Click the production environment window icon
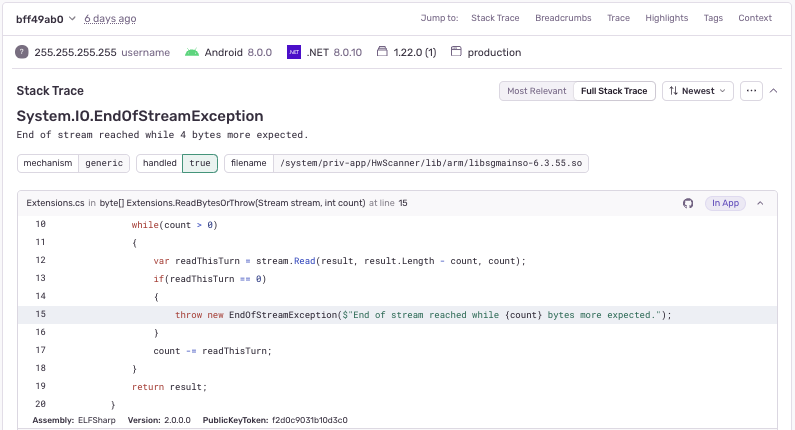795x430 pixels. [x=456, y=52]
